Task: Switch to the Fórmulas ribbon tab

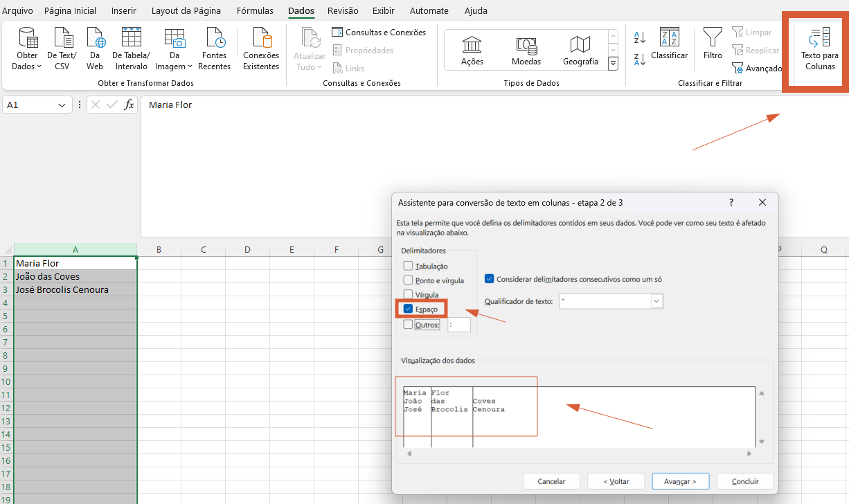Action: pos(255,11)
